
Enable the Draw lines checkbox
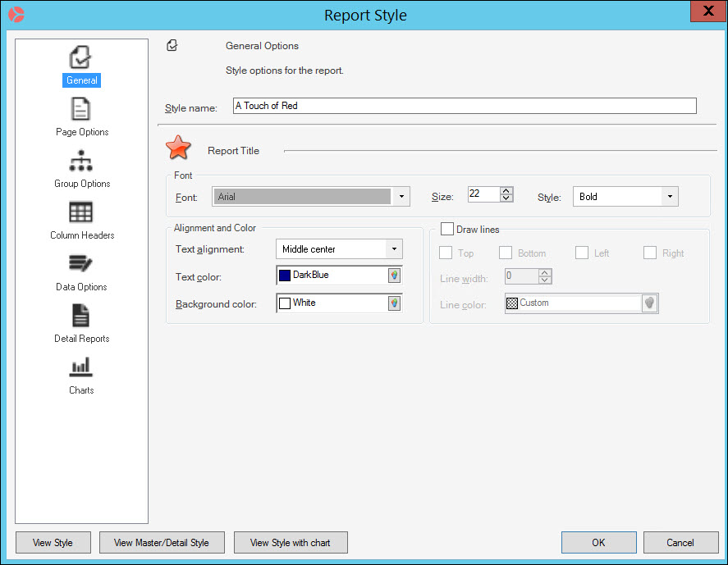[x=447, y=229]
